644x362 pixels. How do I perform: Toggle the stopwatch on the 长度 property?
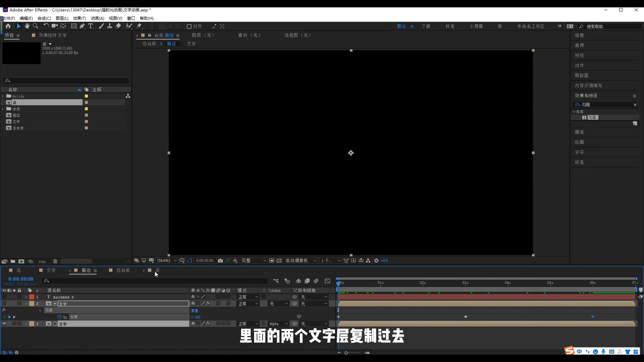tap(59, 317)
